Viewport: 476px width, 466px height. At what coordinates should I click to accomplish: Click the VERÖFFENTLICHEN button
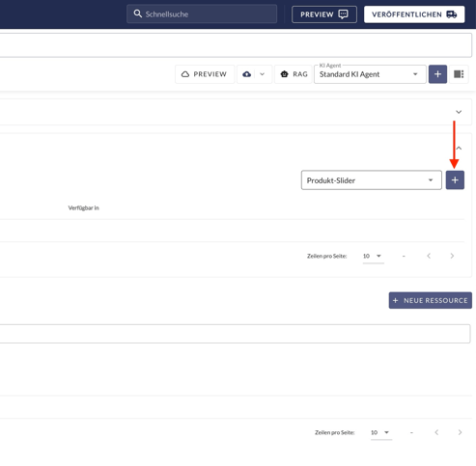tap(414, 14)
